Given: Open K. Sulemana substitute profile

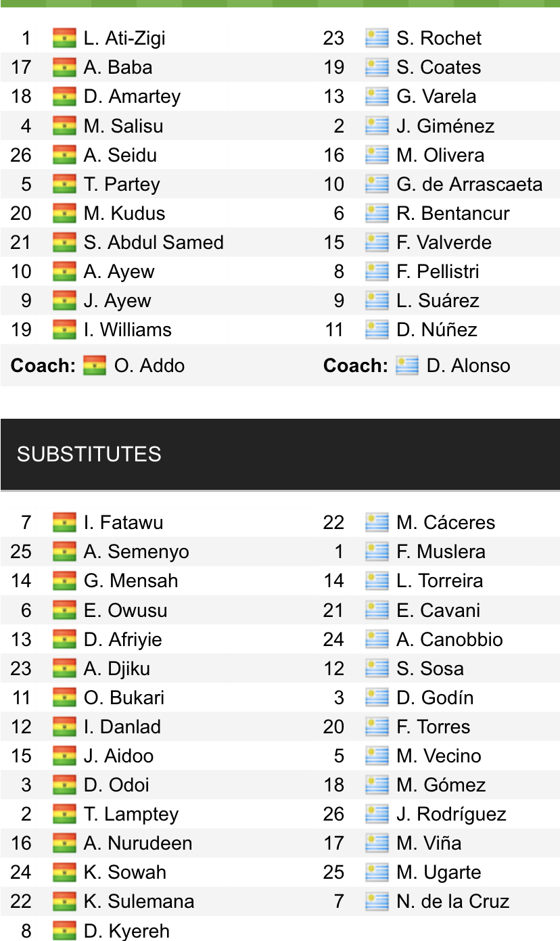Looking at the screenshot, I should [139, 901].
